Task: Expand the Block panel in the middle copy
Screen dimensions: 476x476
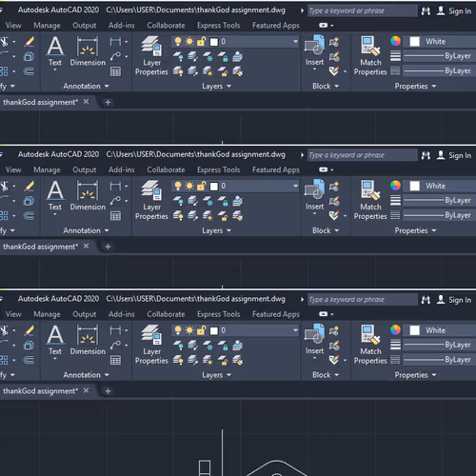Action: (326, 230)
